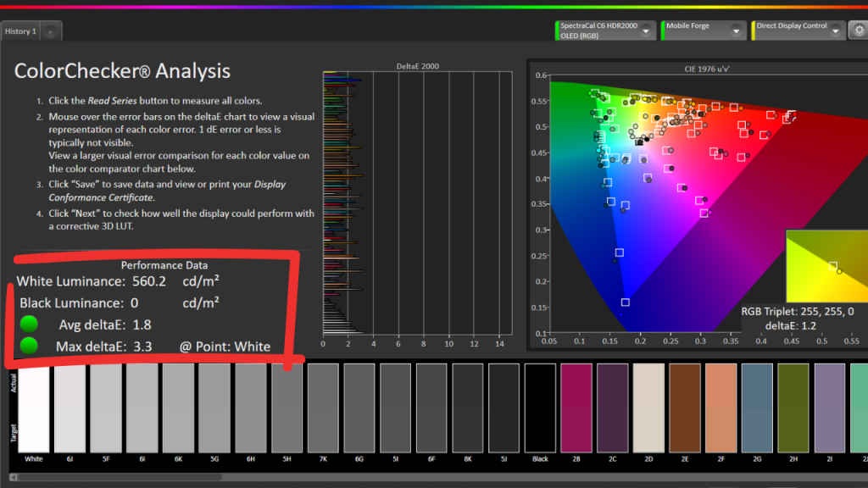Image resolution: width=868 pixels, height=488 pixels.
Task: Expand the SpectraCal C6 HDR2000 meter dropdown
Action: coord(646,31)
